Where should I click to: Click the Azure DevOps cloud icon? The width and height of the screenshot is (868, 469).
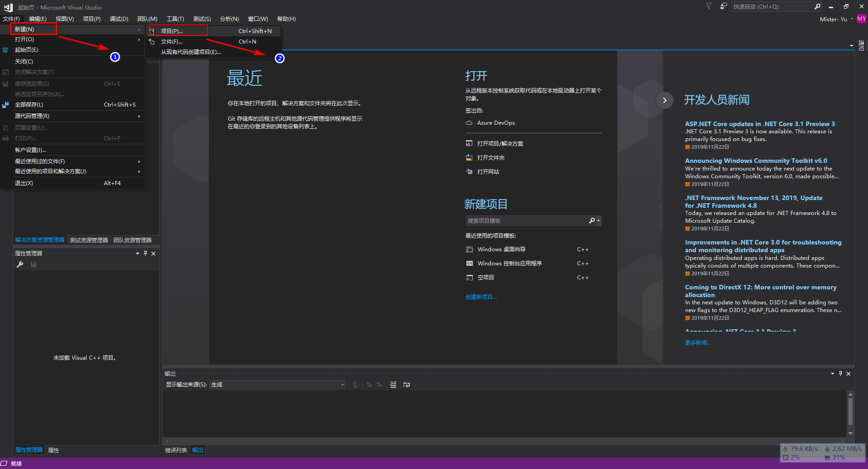[x=469, y=123]
